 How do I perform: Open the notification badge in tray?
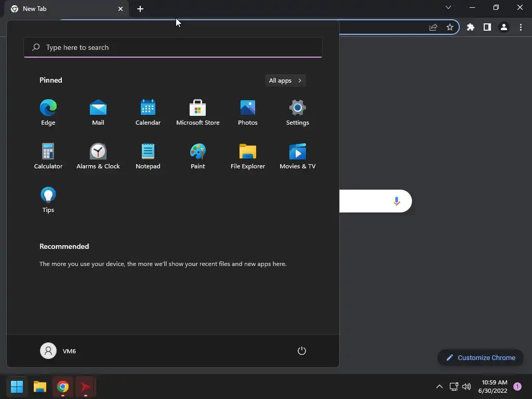coord(517,387)
